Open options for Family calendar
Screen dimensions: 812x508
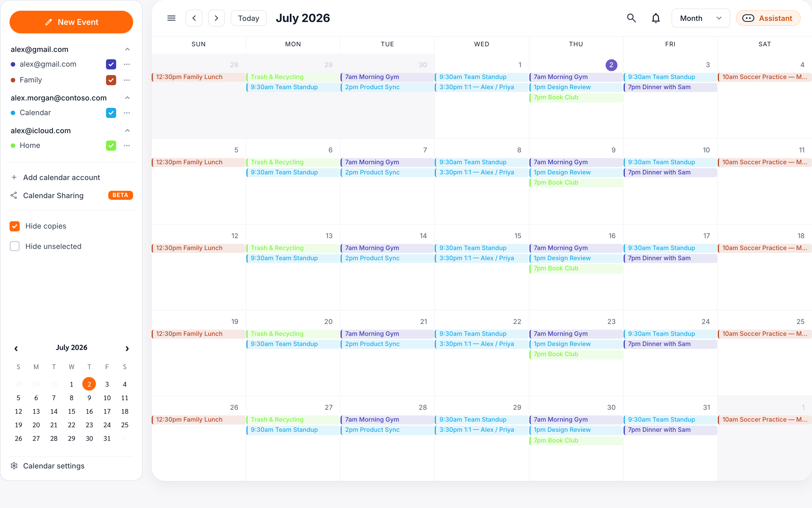127,80
